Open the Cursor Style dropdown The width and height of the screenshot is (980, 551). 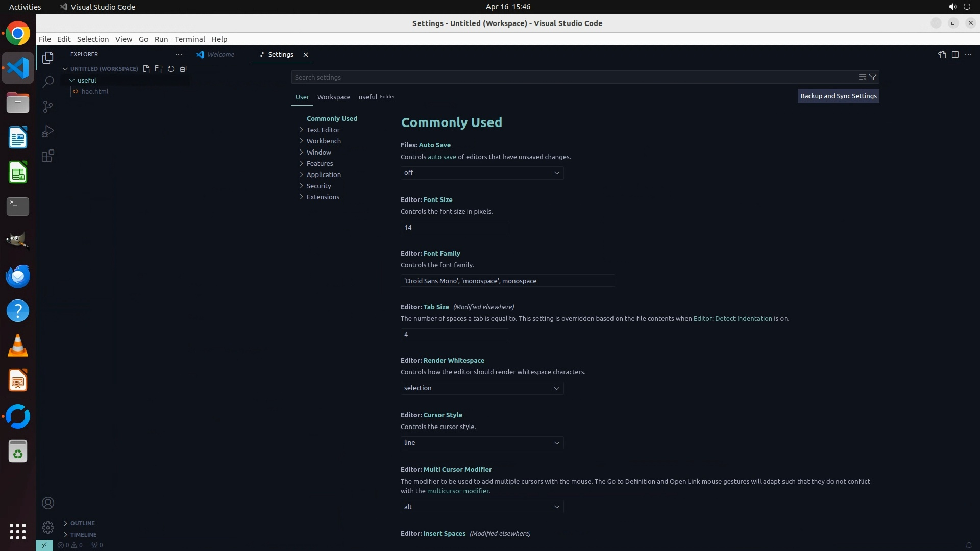pyautogui.click(x=482, y=443)
